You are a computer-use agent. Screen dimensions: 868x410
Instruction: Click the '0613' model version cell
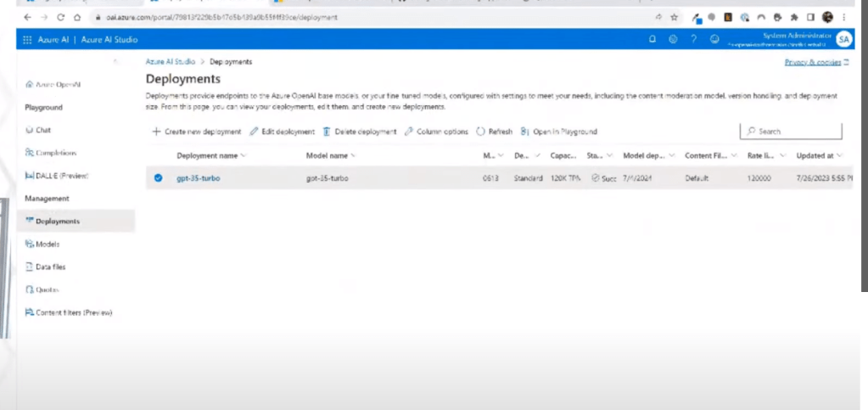tap(490, 178)
